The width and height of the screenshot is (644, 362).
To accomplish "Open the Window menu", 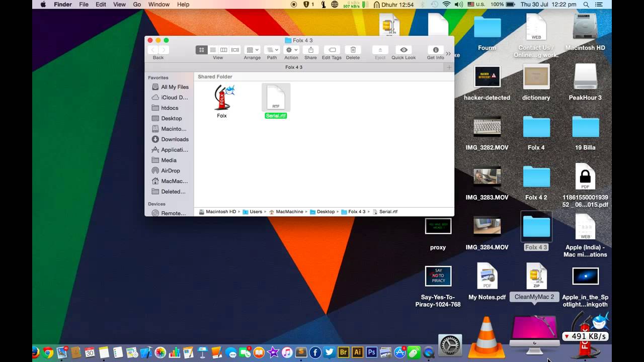I will [x=159, y=5].
